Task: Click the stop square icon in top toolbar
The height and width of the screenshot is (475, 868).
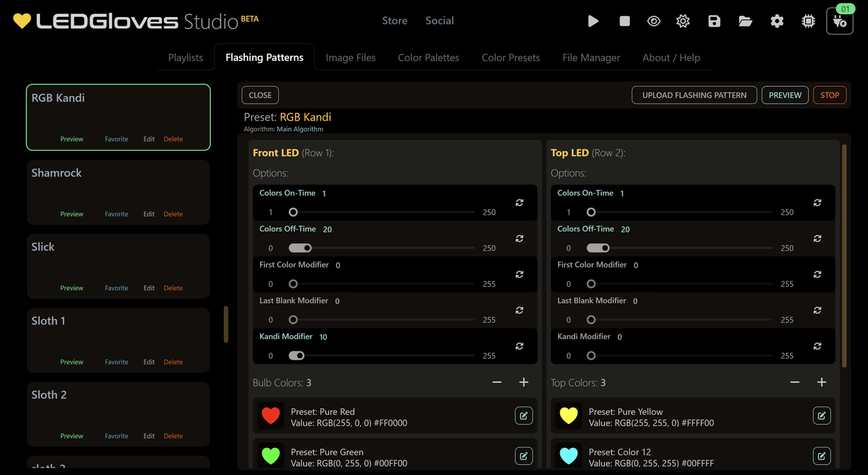Action: [625, 21]
